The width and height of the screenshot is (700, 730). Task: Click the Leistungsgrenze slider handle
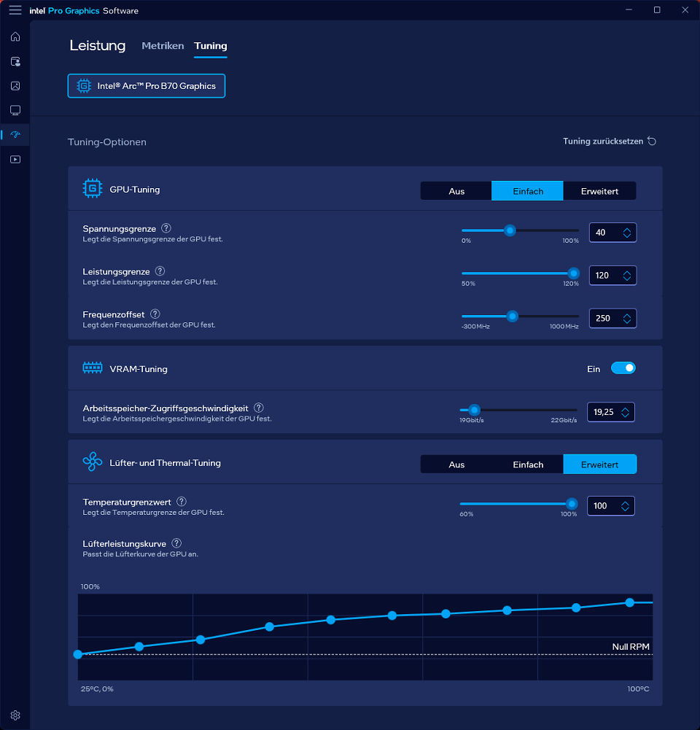(x=574, y=273)
